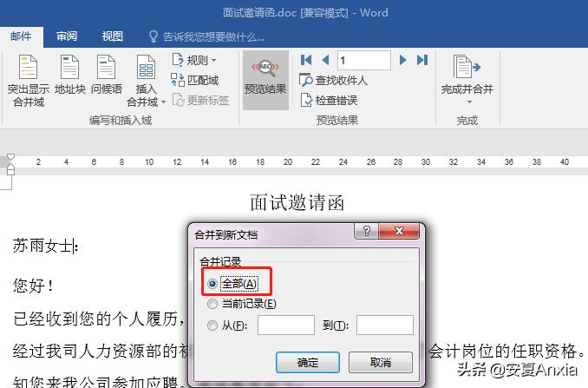Go to last record arrow

coord(422,60)
